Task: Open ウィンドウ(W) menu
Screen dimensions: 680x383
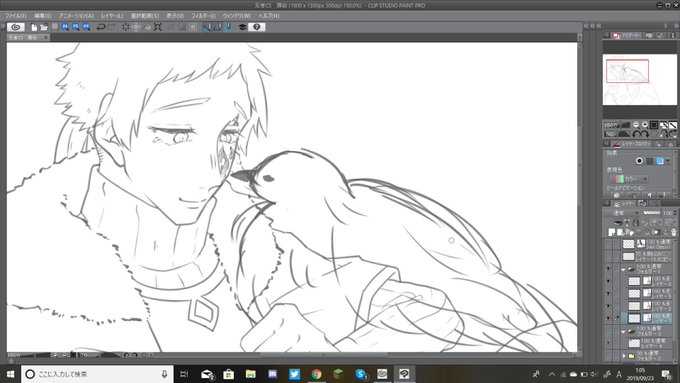Action: pyautogui.click(x=236, y=16)
